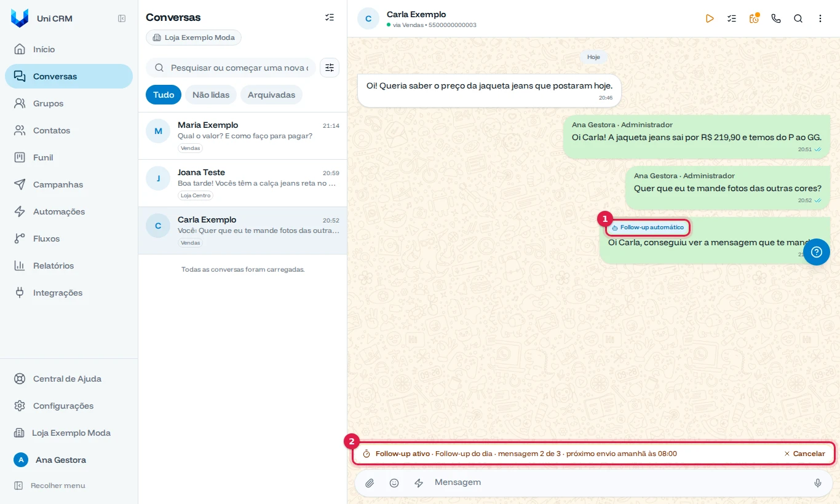Screen dimensions: 840x504
Task: Open Relatórios reports
Action: [x=69, y=266]
